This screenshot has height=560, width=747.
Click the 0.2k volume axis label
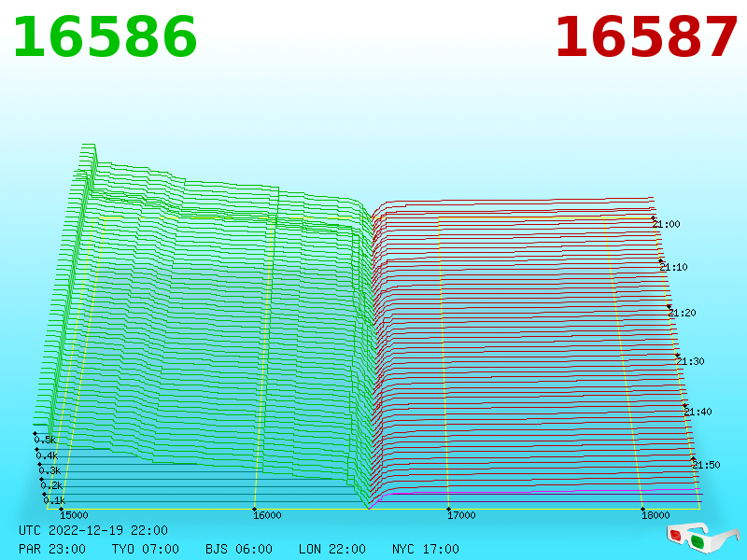coord(52,485)
